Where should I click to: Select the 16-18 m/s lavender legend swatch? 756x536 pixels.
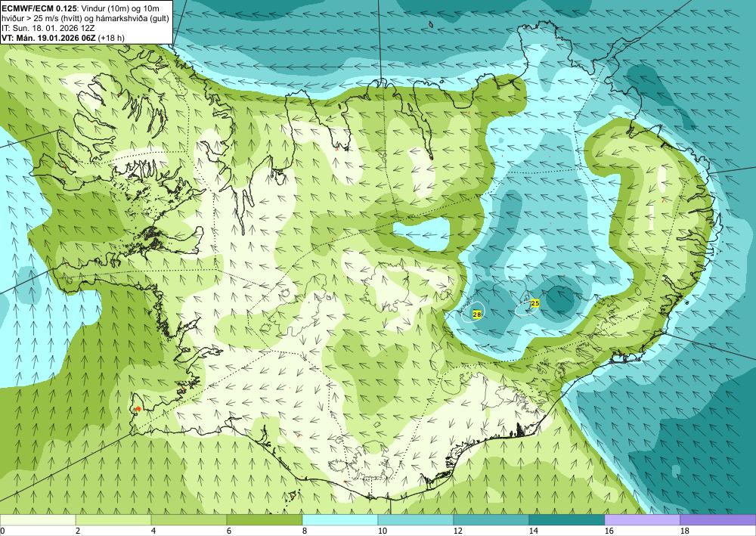pos(642,519)
